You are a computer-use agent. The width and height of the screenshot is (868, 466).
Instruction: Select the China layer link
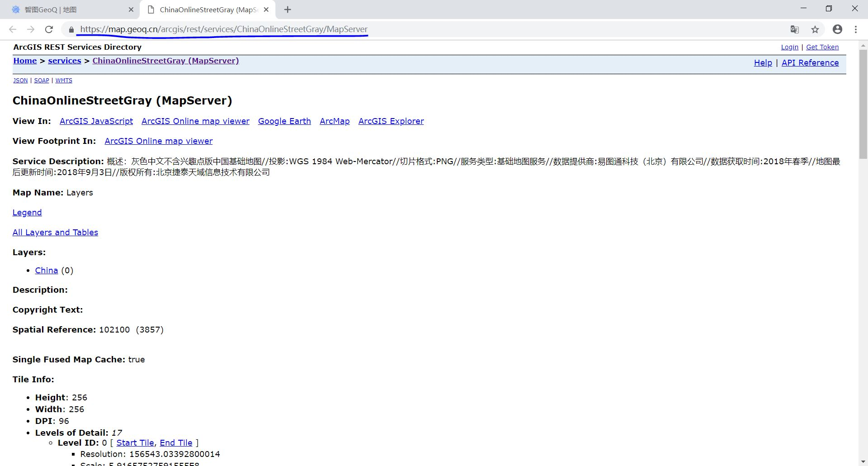(x=46, y=270)
